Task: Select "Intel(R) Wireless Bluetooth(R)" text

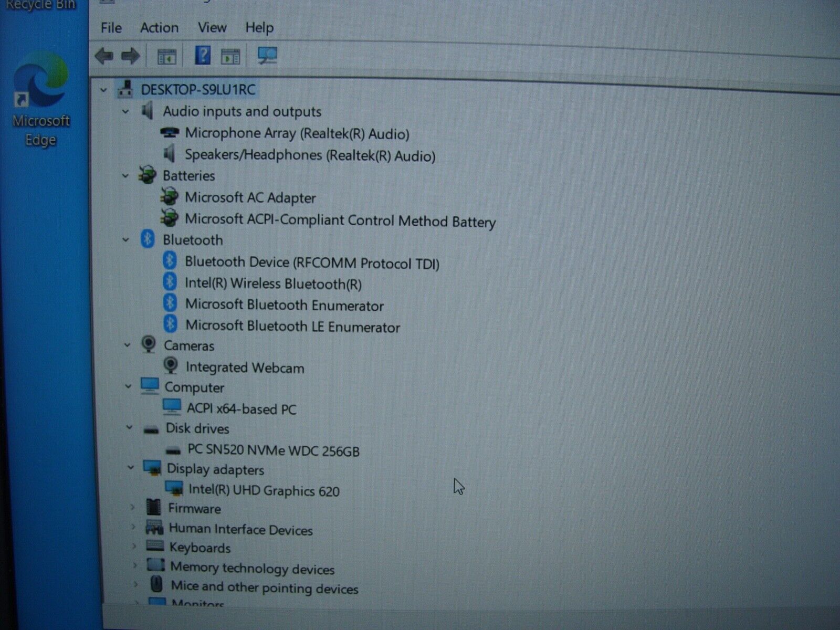Action: [273, 283]
